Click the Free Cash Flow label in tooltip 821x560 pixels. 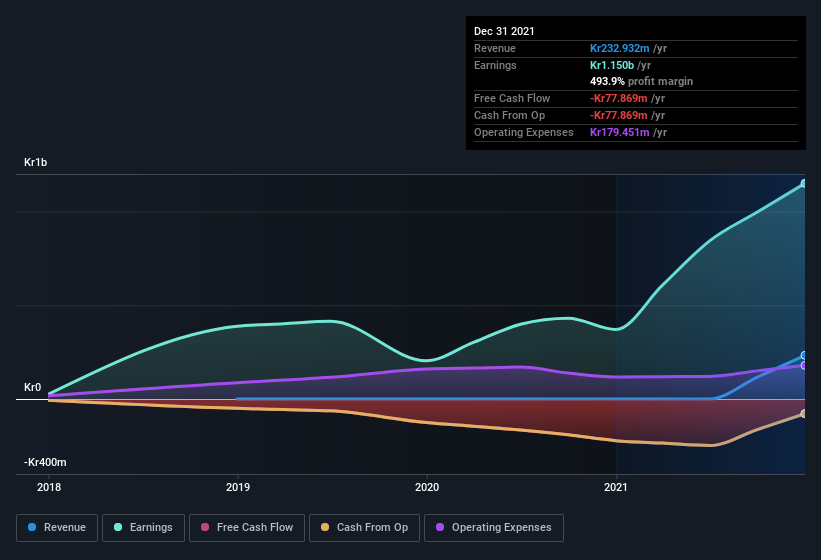512,98
